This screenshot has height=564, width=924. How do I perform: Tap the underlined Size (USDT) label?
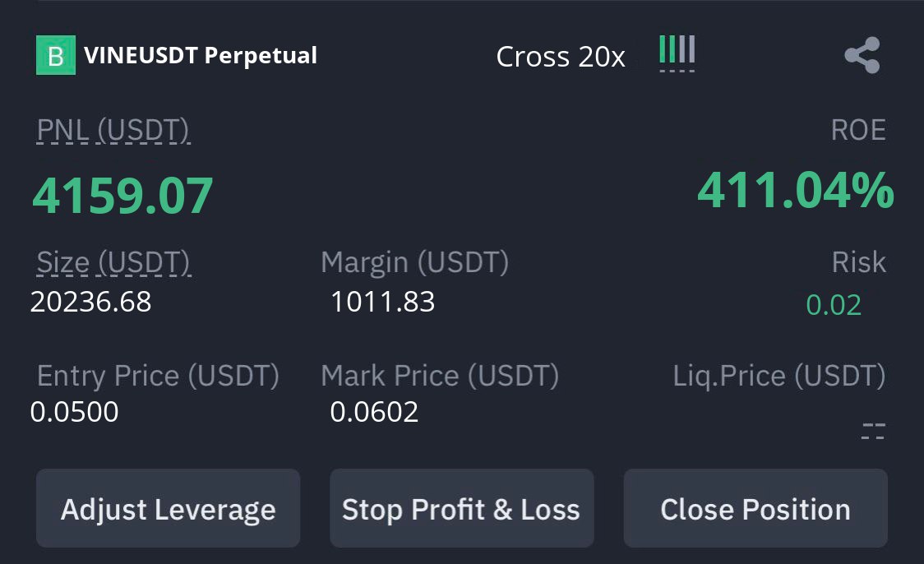click(x=113, y=263)
